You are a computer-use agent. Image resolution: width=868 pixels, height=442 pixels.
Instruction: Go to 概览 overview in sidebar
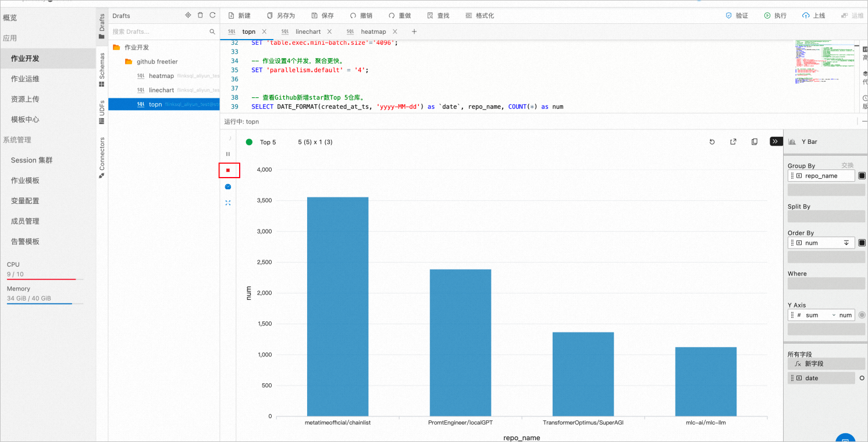(10, 17)
